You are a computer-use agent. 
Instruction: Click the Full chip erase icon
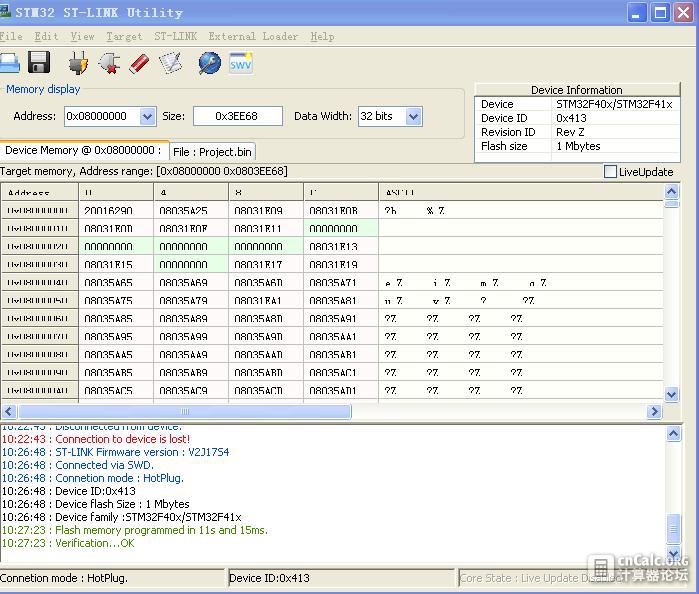(x=139, y=63)
